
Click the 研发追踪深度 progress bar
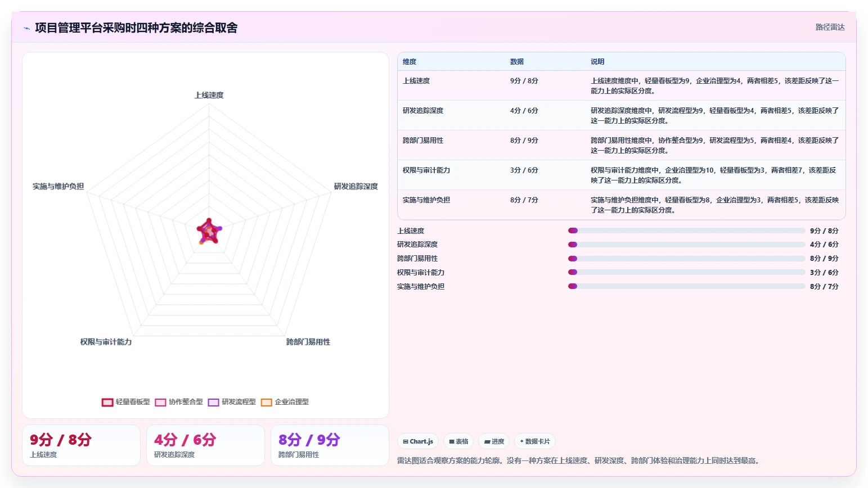[686, 245]
